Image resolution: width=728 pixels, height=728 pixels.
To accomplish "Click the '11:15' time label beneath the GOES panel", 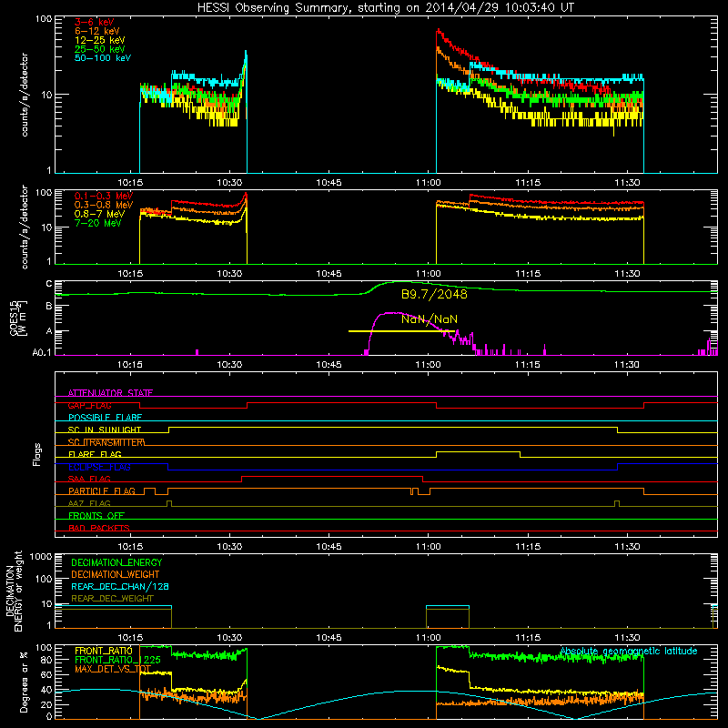I will [528, 365].
